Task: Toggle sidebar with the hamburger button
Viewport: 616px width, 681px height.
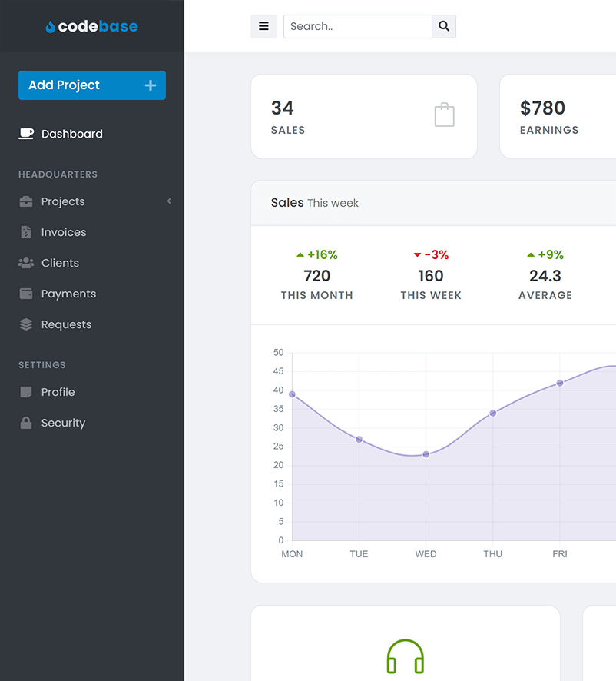Action: pos(263,26)
